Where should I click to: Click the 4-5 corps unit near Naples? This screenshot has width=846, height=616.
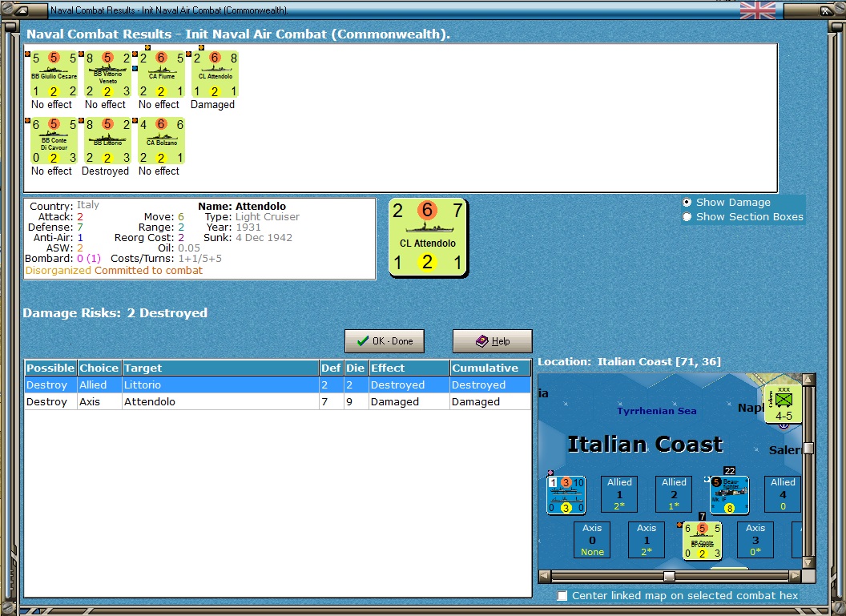coord(784,403)
